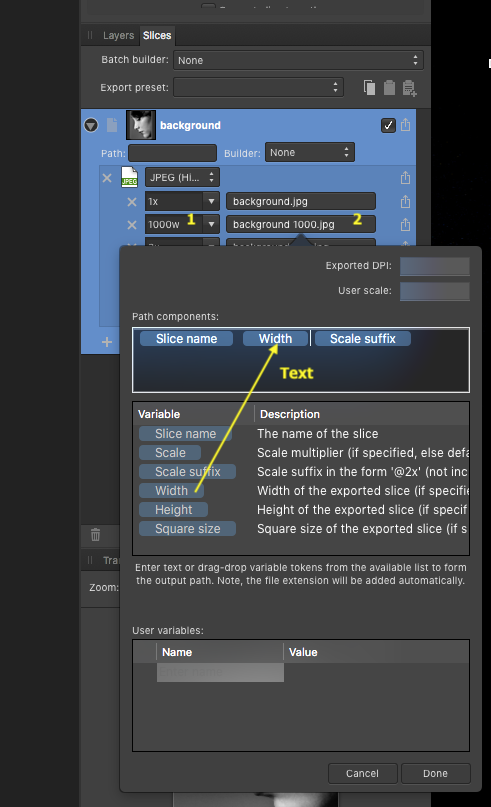Open the Export preset dropdown
491x807 pixels.
pos(258,87)
